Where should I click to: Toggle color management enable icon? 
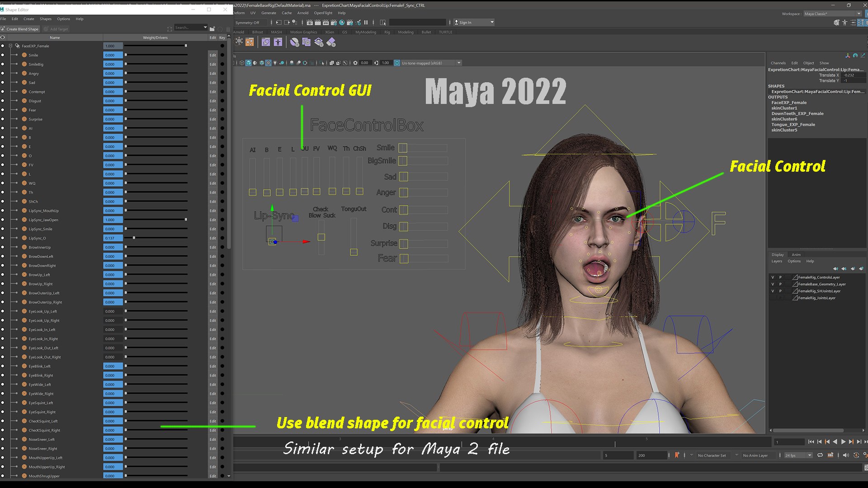397,63
